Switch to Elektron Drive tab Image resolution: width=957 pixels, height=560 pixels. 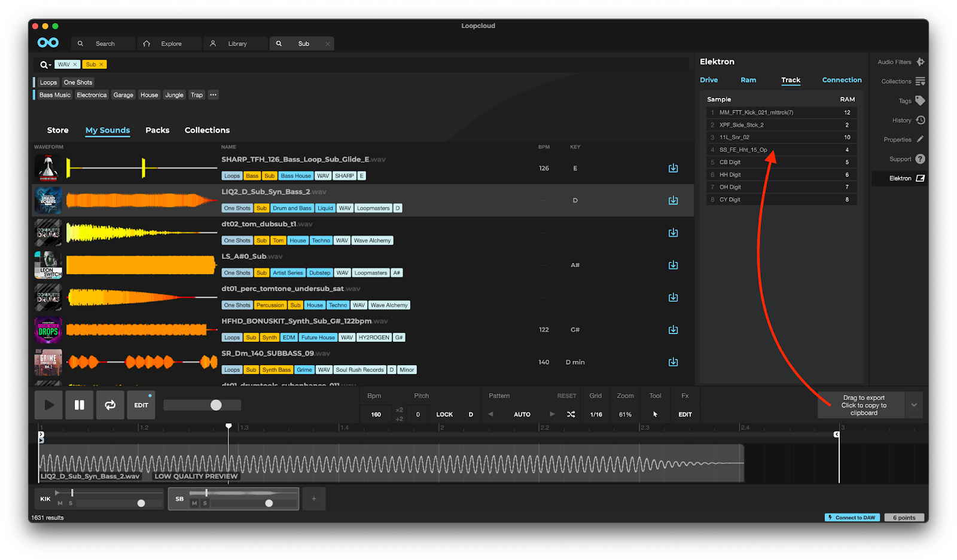pos(709,80)
